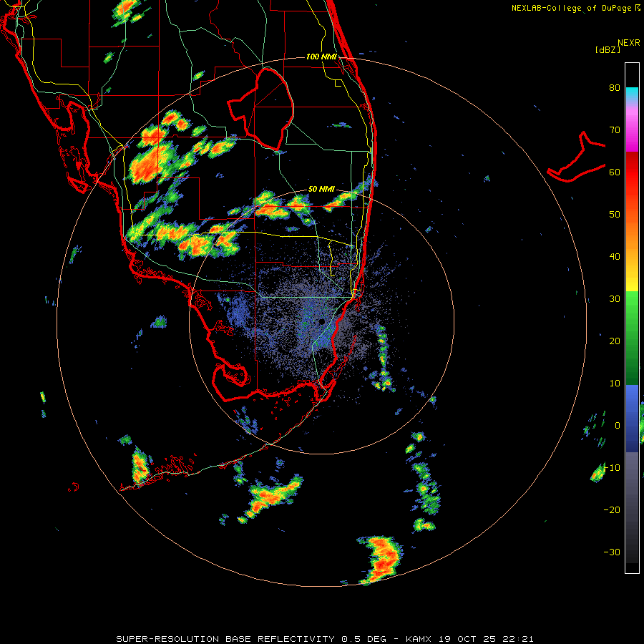The image size is (644, 644).
Task: Click the -20 value on the dBZ scale
Action: coord(612,509)
